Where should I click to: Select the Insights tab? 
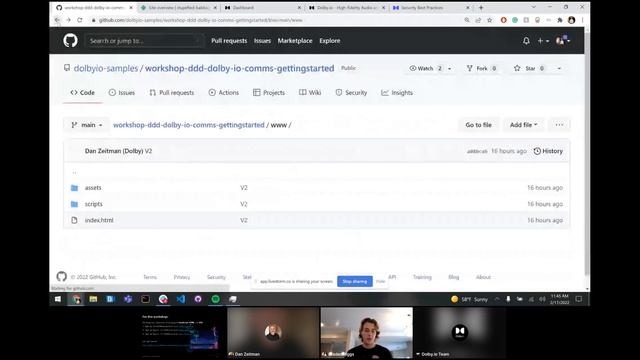point(397,93)
